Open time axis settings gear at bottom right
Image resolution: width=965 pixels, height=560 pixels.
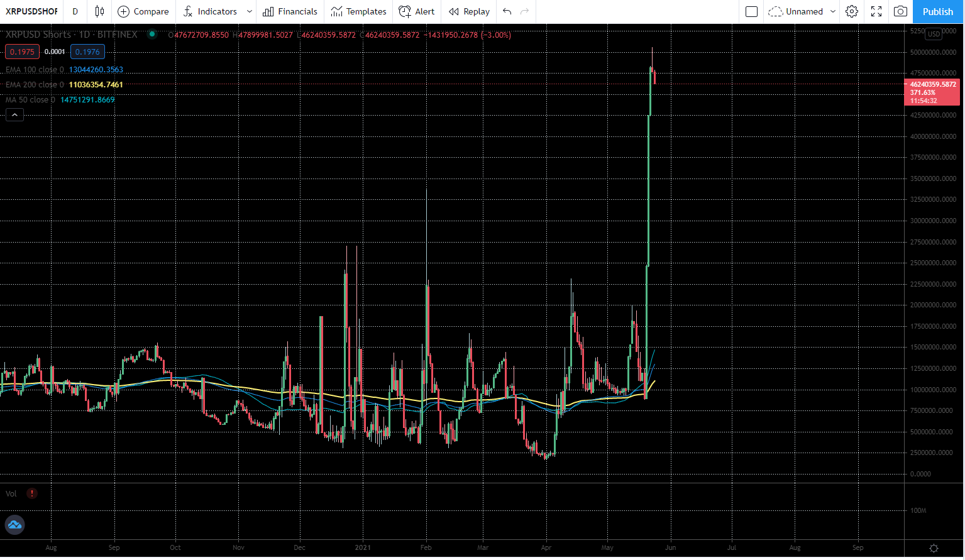pyautogui.click(x=934, y=548)
